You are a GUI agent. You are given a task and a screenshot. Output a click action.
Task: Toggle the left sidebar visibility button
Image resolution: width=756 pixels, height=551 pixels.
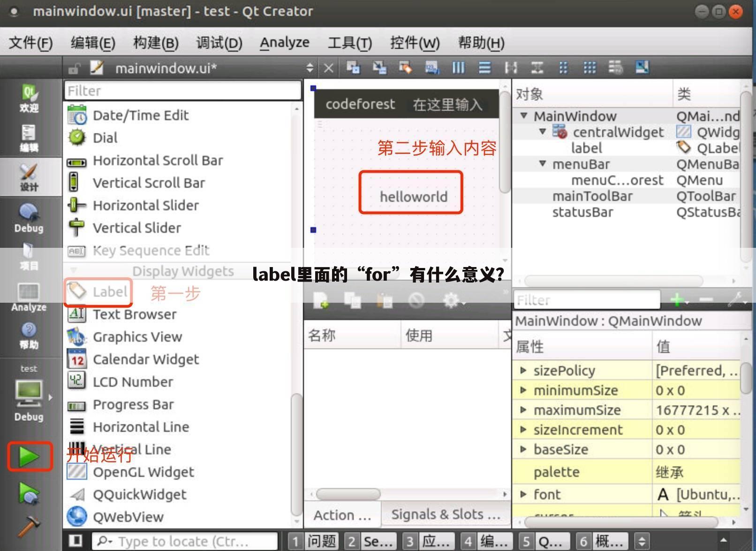pyautogui.click(x=76, y=541)
